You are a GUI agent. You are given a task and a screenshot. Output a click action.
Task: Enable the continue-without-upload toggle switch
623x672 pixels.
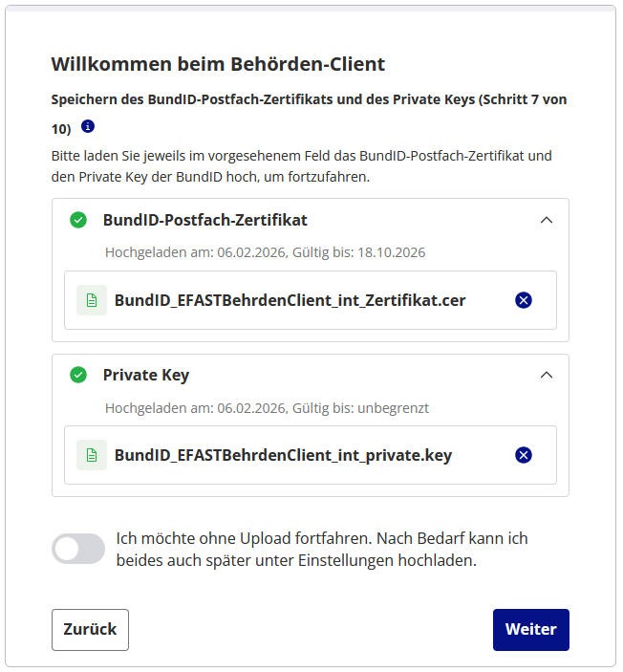[x=78, y=549]
